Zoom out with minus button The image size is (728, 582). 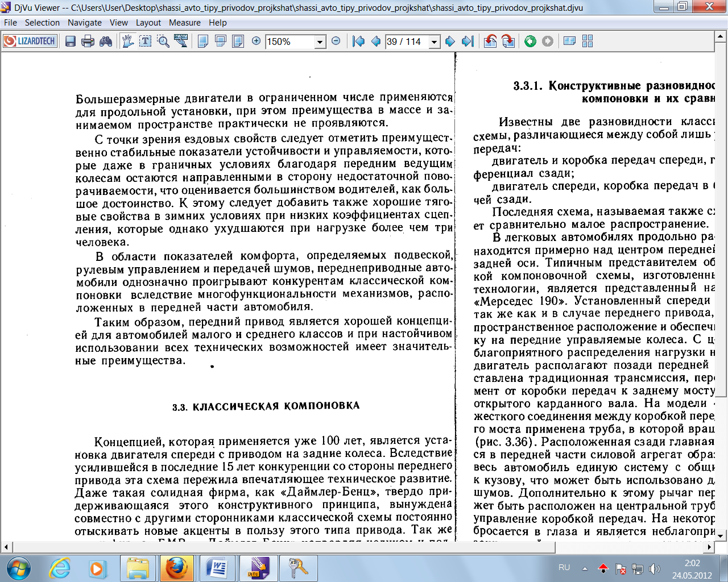(336, 41)
